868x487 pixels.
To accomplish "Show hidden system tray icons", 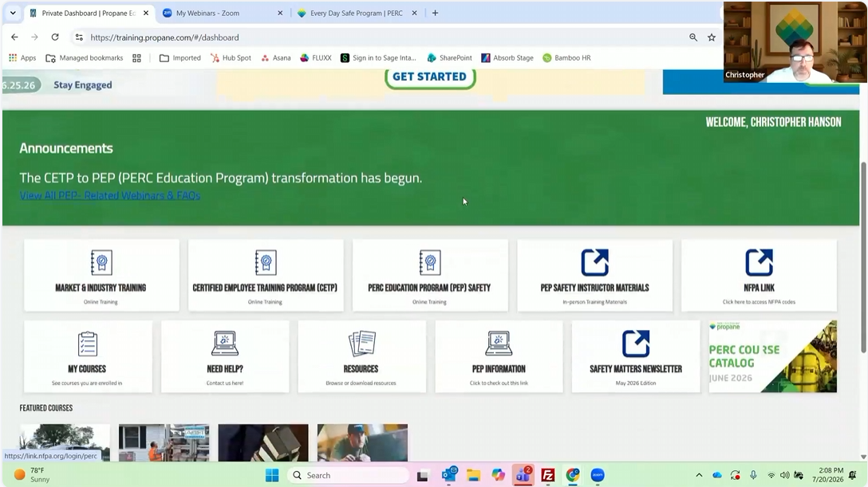I will [x=699, y=475].
